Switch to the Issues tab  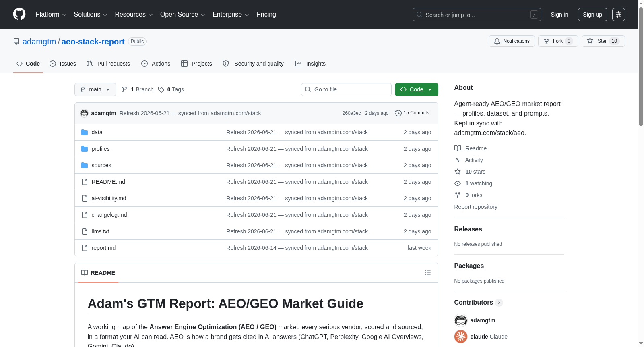pyautogui.click(x=63, y=64)
